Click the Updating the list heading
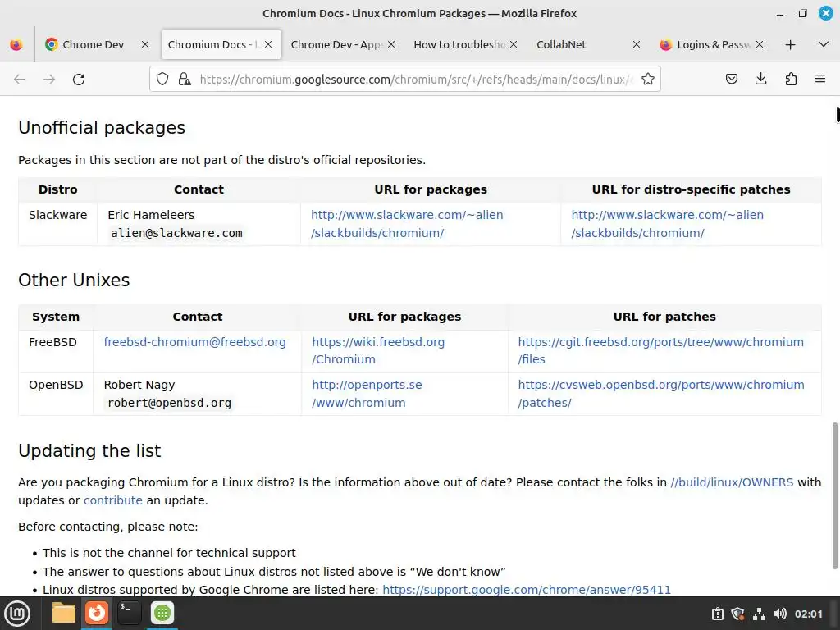The height and width of the screenshot is (630, 840). pos(89,450)
